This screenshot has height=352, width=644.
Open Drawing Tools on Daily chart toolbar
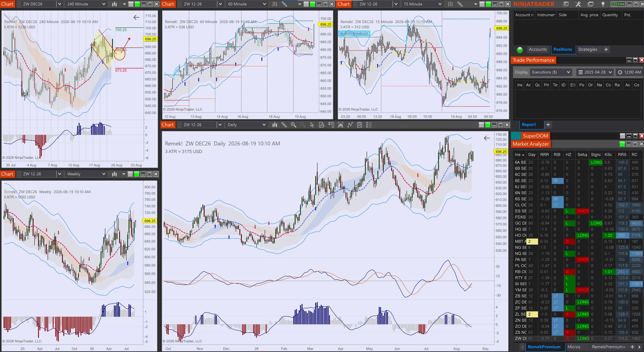click(x=284, y=125)
